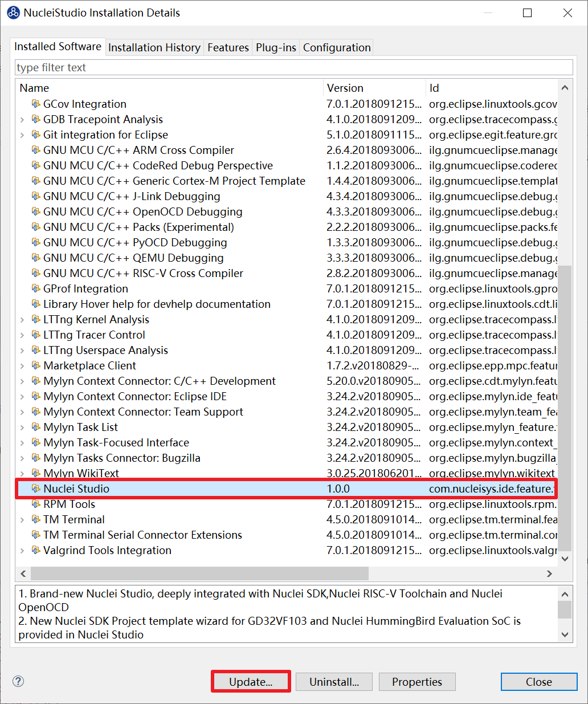Screen dimensions: 588x704
Task: Expand the TM Terminal node
Action: tap(22, 520)
